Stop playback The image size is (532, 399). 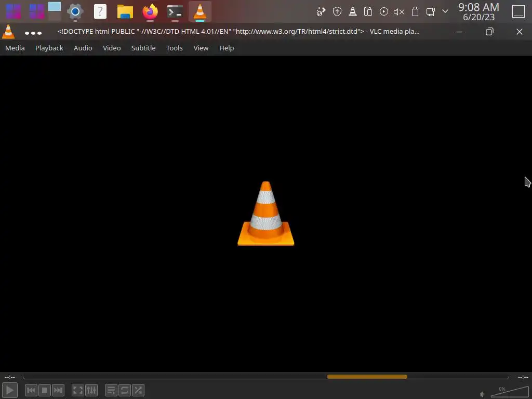tap(45, 390)
